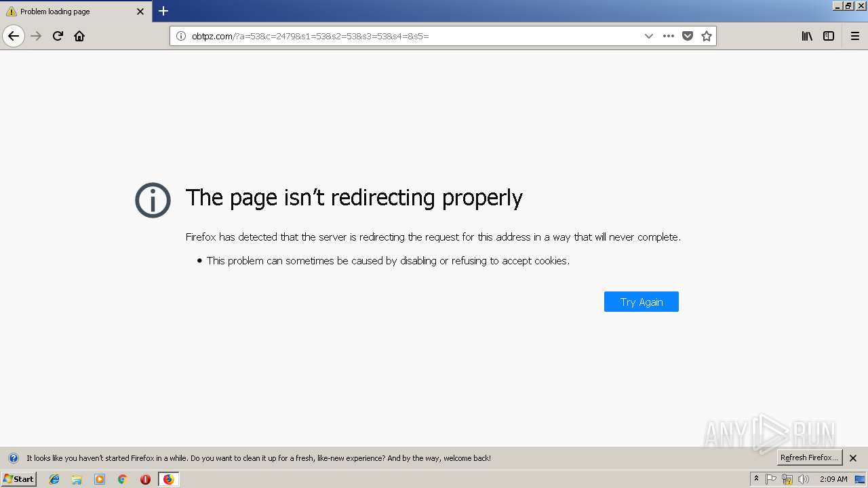The image size is (868, 488).
Task: Show site information icon in address bar
Action: coord(180,36)
